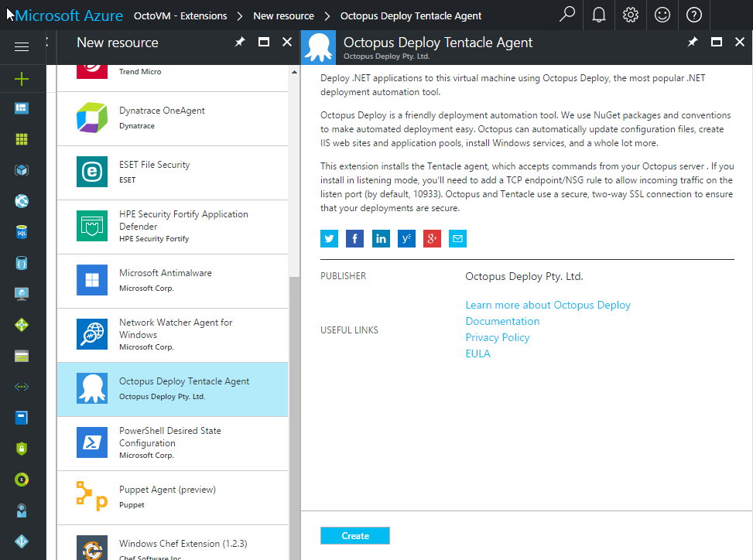Pin the New resource blade
The image size is (753, 560).
[x=240, y=43]
